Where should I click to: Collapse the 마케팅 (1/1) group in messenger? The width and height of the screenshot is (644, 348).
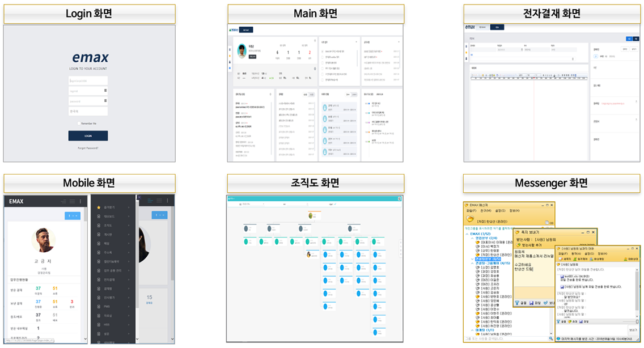[x=472, y=330]
